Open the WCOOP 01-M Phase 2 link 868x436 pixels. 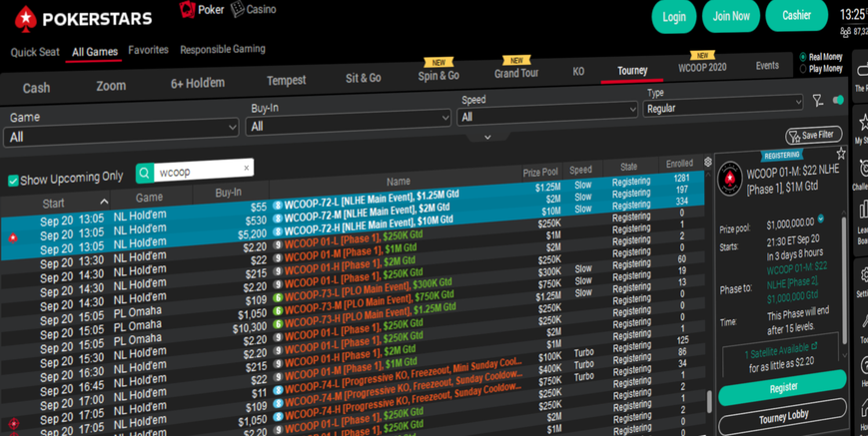tap(797, 283)
